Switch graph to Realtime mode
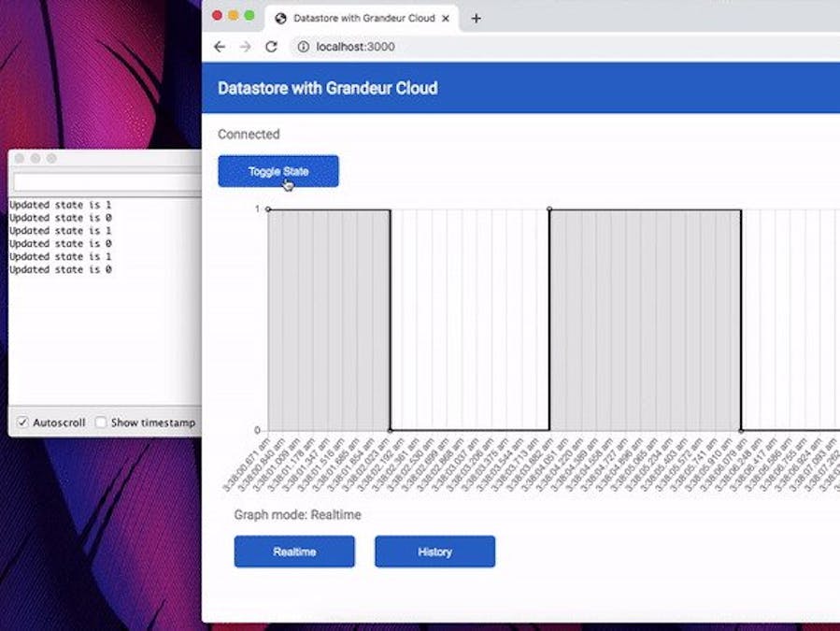The height and width of the screenshot is (631, 840). click(294, 552)
